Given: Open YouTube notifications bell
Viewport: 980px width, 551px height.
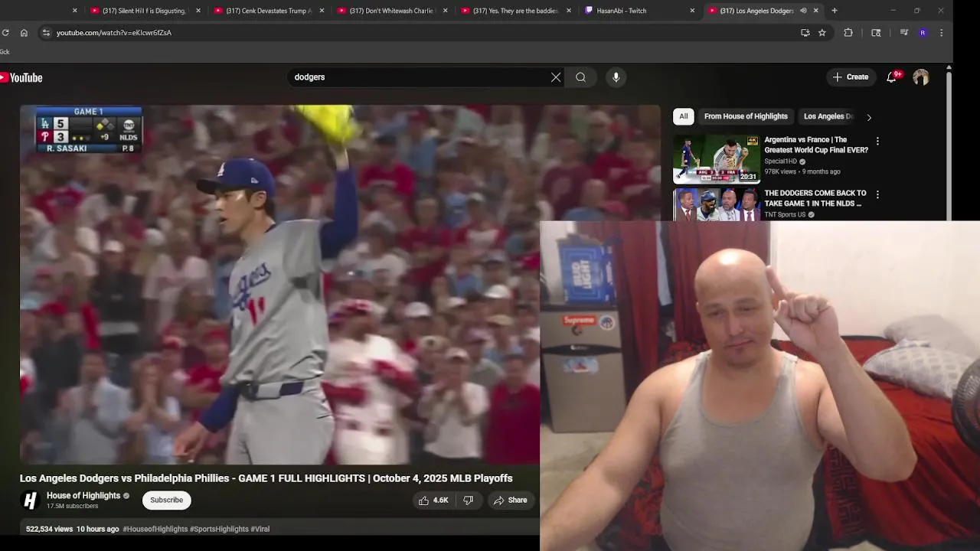Looking at the screenshot, I should click(x=891, y=77).
